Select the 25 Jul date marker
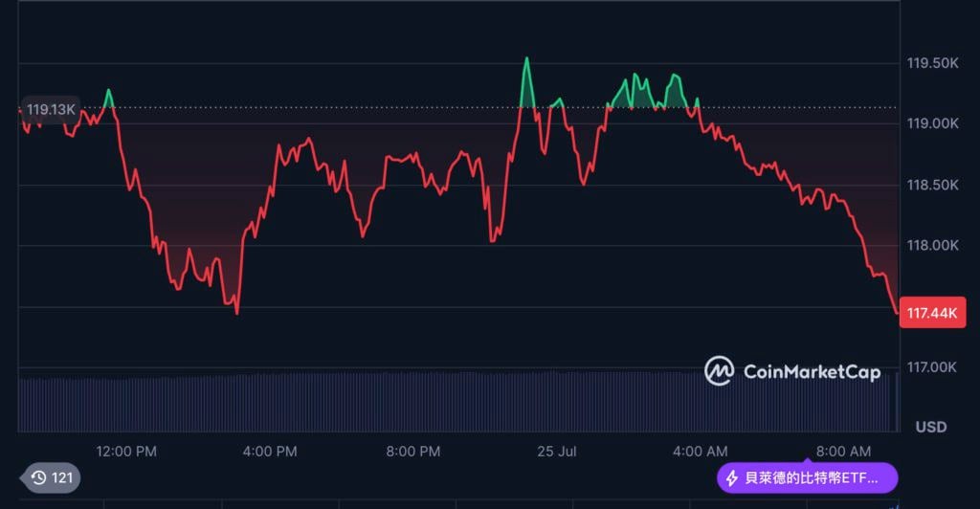 click(x=555, y=451)
